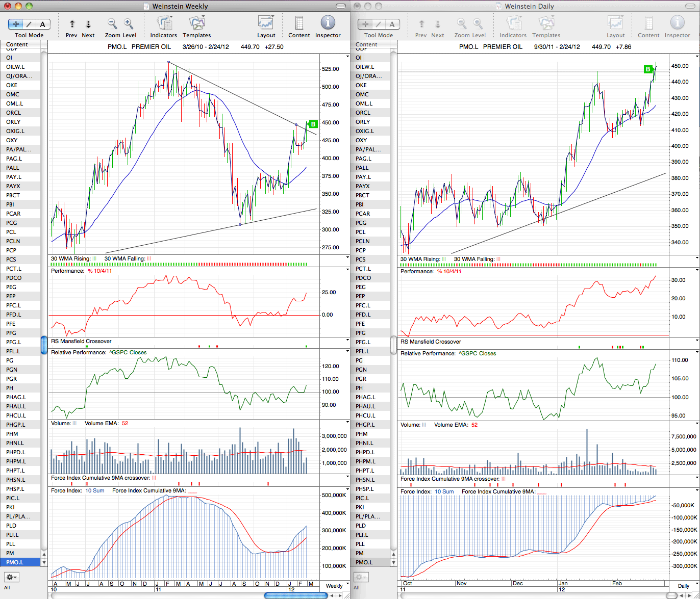Viewport: 700px width, 599px height.
Task: Select the crosshair tool in Tool Mode
Action: pyautogui.click(x=15, y=24)
